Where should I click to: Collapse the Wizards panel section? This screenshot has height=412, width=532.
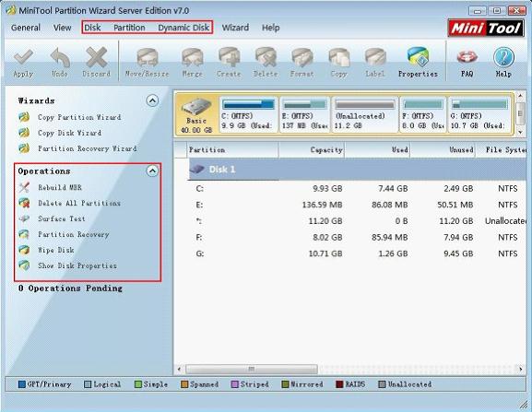[152, 100]
